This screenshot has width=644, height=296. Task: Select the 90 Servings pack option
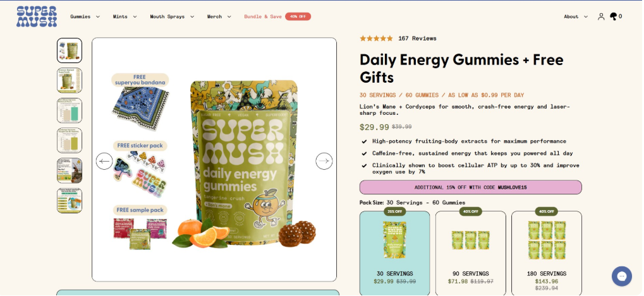[x=471, y=253]
